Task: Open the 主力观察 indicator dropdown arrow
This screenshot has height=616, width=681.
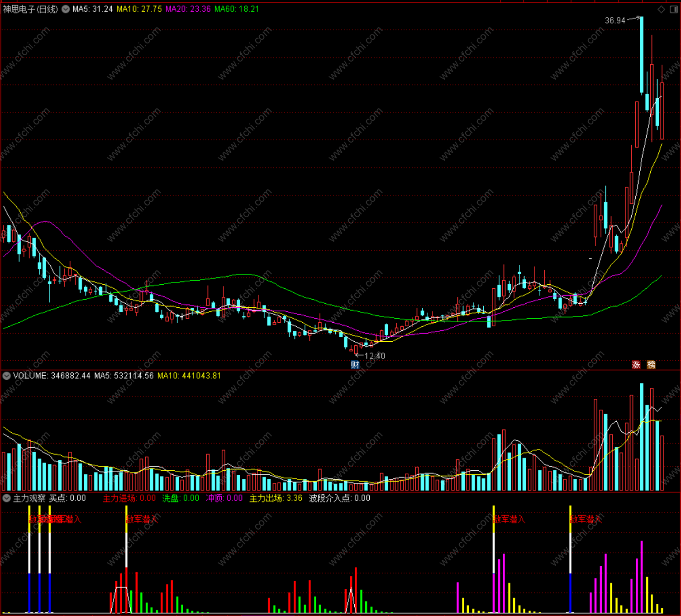Action: pos(7,498)
